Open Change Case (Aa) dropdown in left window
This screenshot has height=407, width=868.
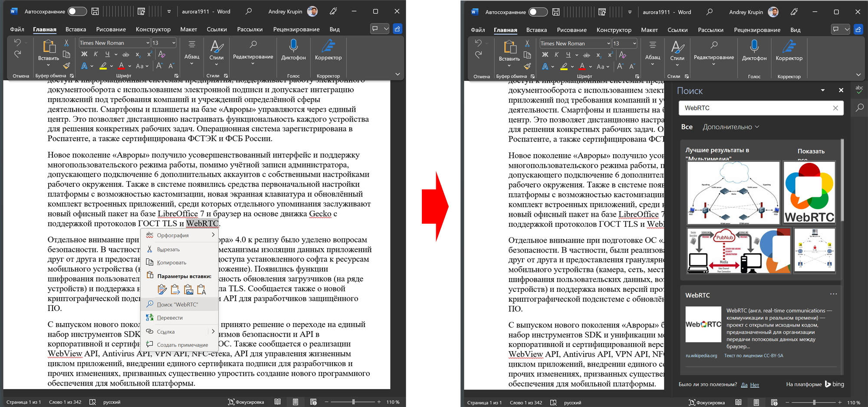click(141, 66)
